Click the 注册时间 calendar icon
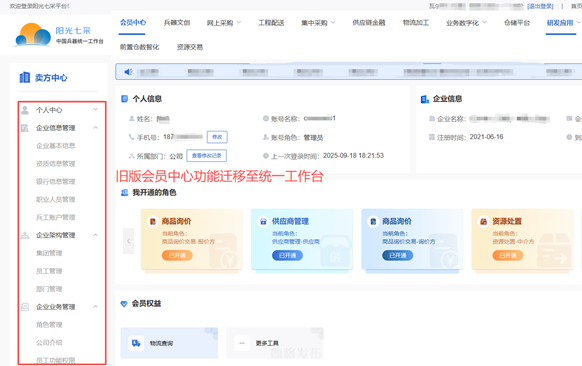Screen dimensions: 582x366 (432, 137)
